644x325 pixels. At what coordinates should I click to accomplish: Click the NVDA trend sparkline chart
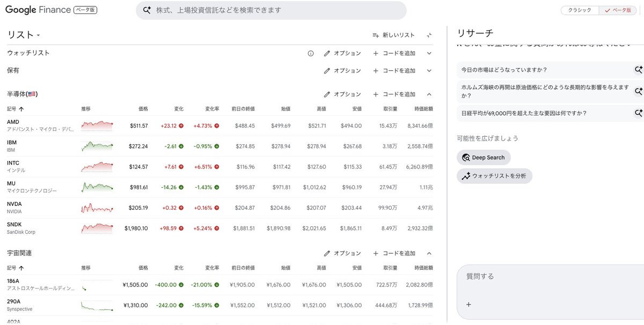[x=97, y=208]
